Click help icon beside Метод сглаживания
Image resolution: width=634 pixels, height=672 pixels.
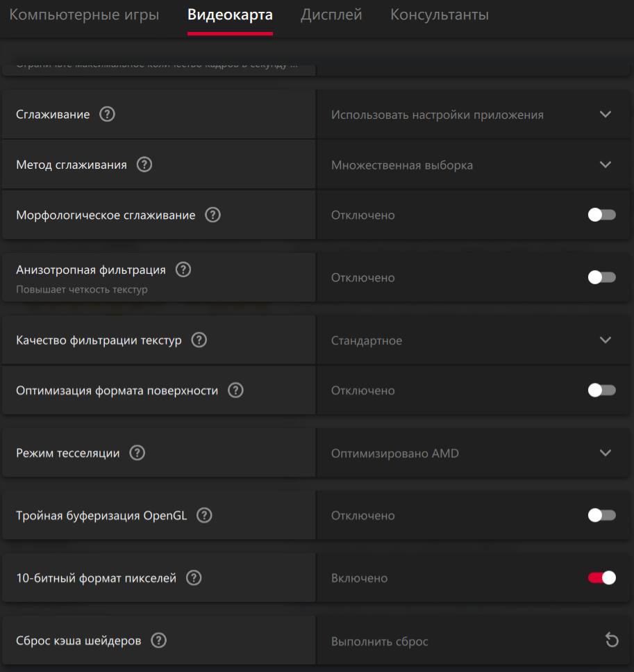click(x=144, y=165)
